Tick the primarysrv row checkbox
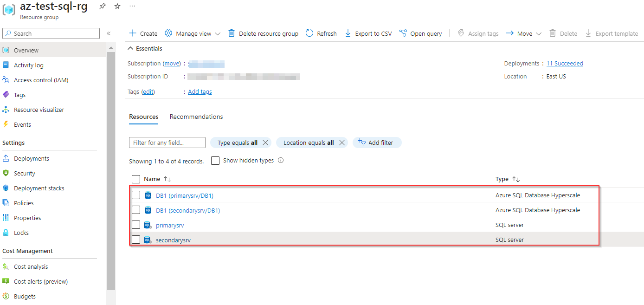The image size is (644, 305). (136, 225)
